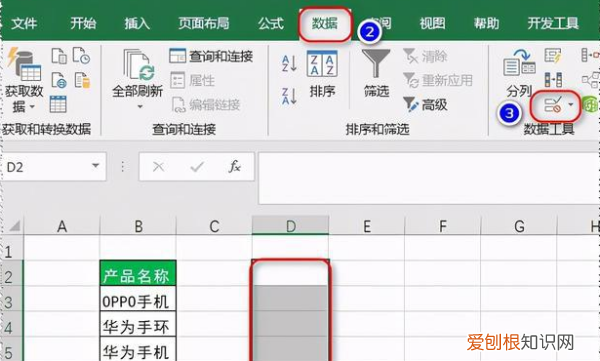Screen dimensions: 600x361
Task: Select row 2 header
Action: (x=11, y=273)
